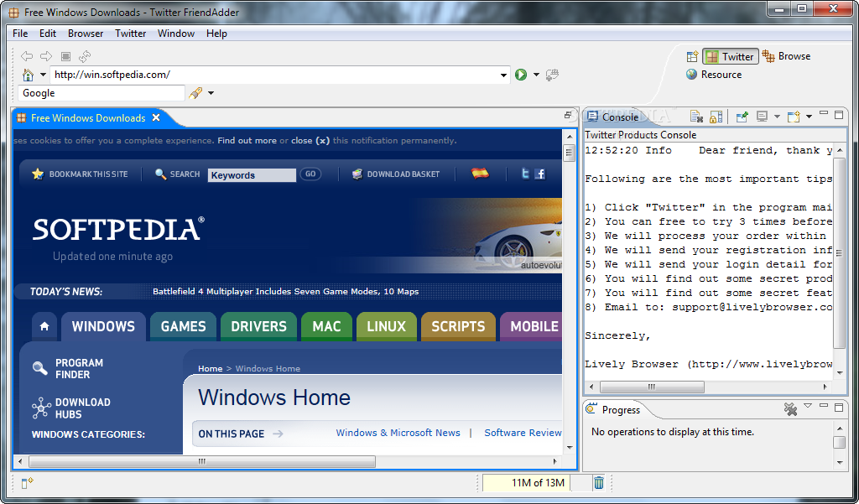Image resolution: width=859 pixels, height=504 pixels.
Task: Open the URL history dropdown
Action: click(503, 75)
